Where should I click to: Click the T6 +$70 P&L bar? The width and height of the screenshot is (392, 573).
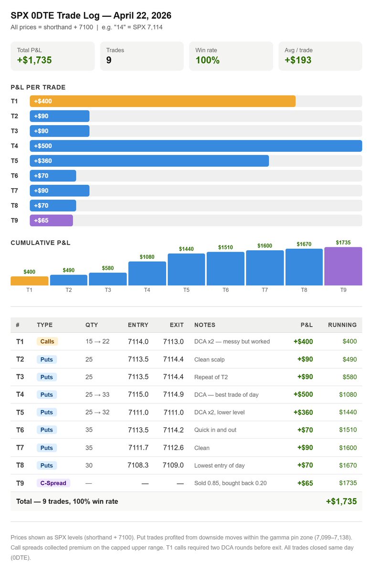[53, 176]
